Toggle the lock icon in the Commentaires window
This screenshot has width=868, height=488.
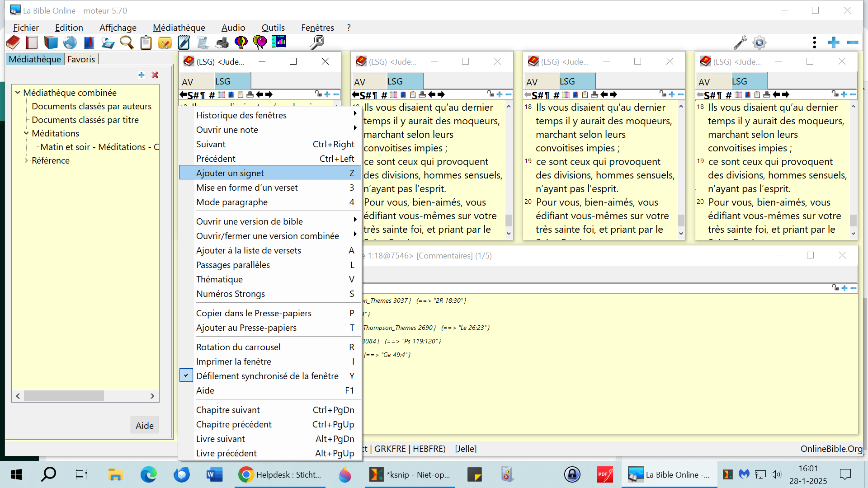click(835, 288)
